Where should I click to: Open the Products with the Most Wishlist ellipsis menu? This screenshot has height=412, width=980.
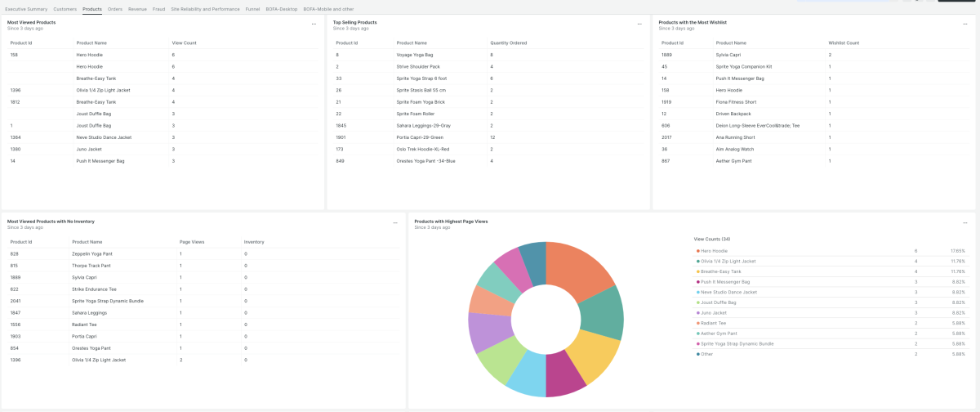pos(965,25)
